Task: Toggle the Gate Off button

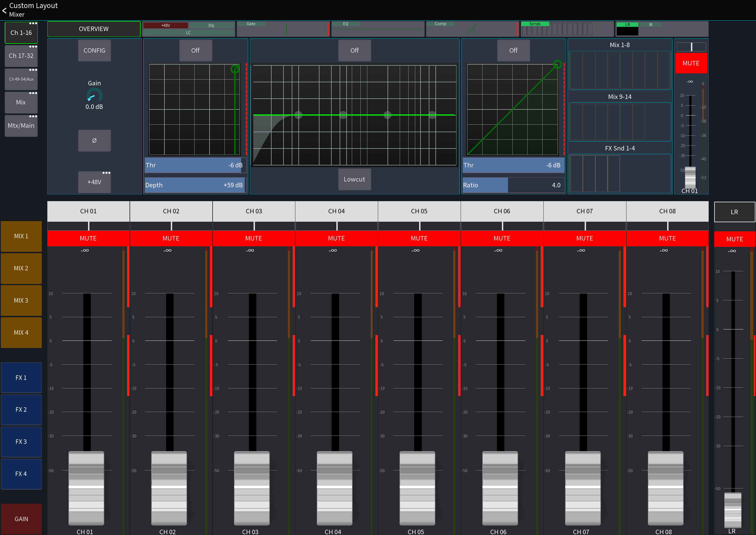Action: (x=196, y=50)
